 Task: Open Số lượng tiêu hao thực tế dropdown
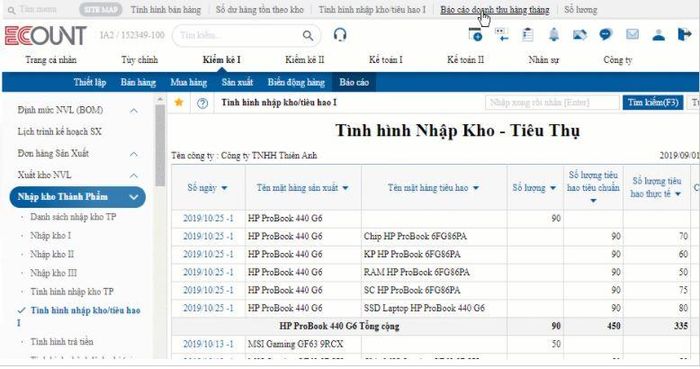pos(678,194)
